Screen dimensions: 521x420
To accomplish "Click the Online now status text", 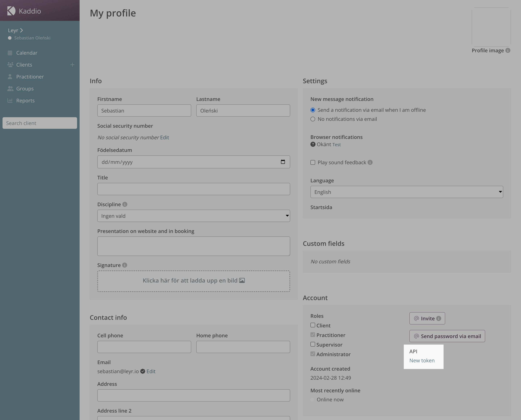I will (x=330, y=400).
